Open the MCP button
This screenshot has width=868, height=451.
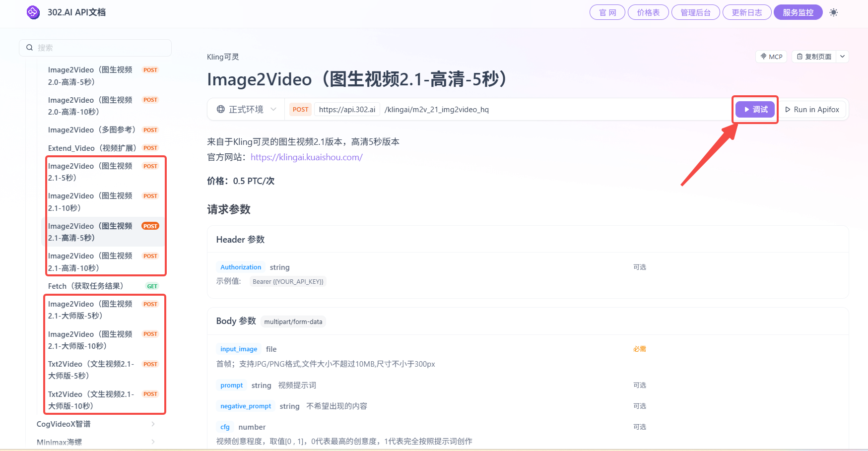click(771, 57)
